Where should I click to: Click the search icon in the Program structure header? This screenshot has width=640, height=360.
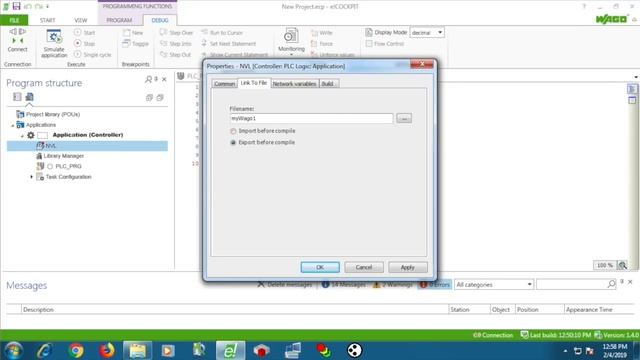pos(148,79)
